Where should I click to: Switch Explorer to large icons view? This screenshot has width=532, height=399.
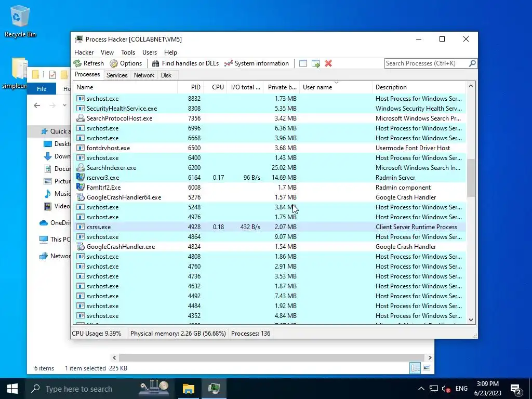[427, 368]
